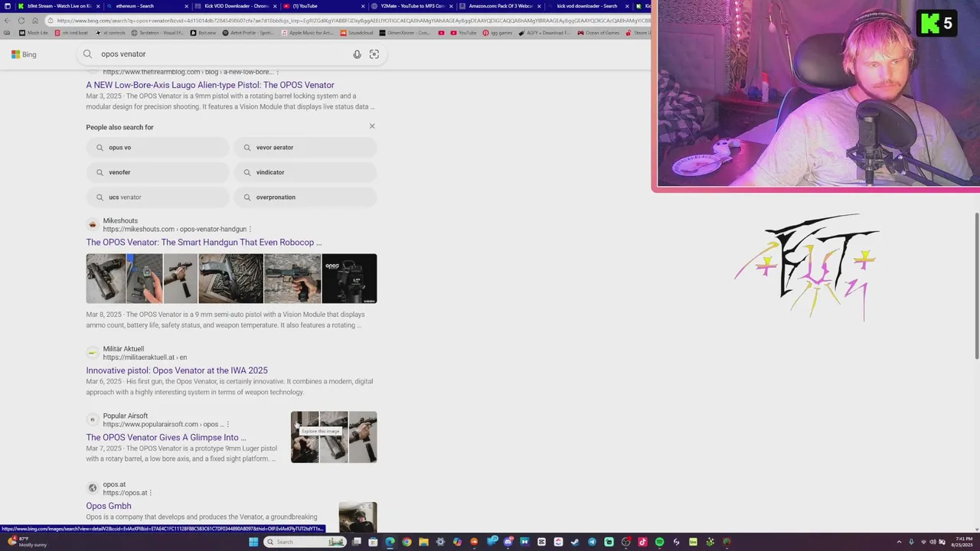Select the 'vevor aerator' suggested search
The image size is (980, 551).
[x=305, y=148]
